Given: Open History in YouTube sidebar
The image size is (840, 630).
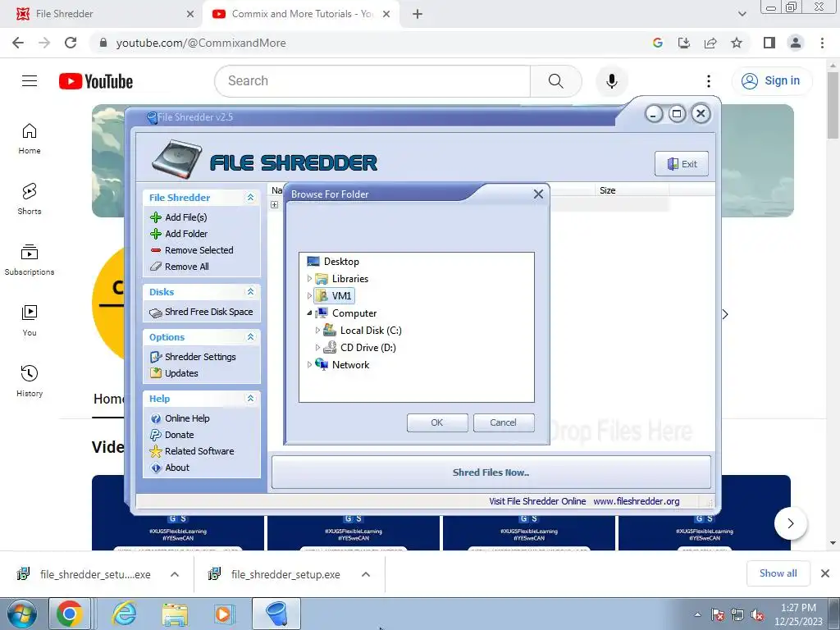Looking at the screenshot, I should (30, 381).
